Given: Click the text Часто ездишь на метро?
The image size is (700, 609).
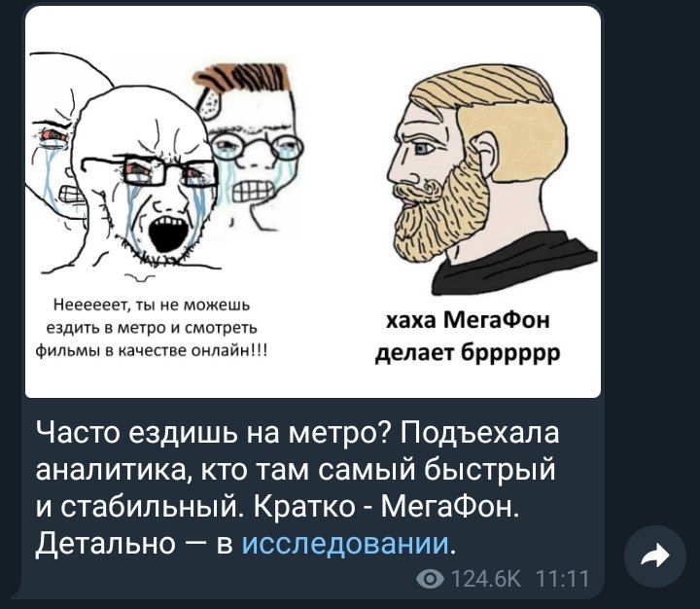Looking at the screenshot, I should 214,433.
